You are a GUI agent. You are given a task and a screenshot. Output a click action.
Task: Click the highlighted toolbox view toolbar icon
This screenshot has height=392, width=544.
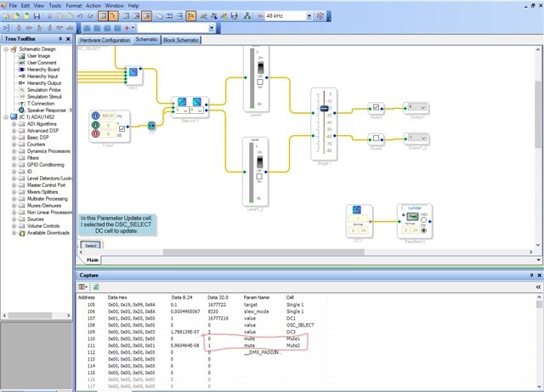(x=103, y=16)
